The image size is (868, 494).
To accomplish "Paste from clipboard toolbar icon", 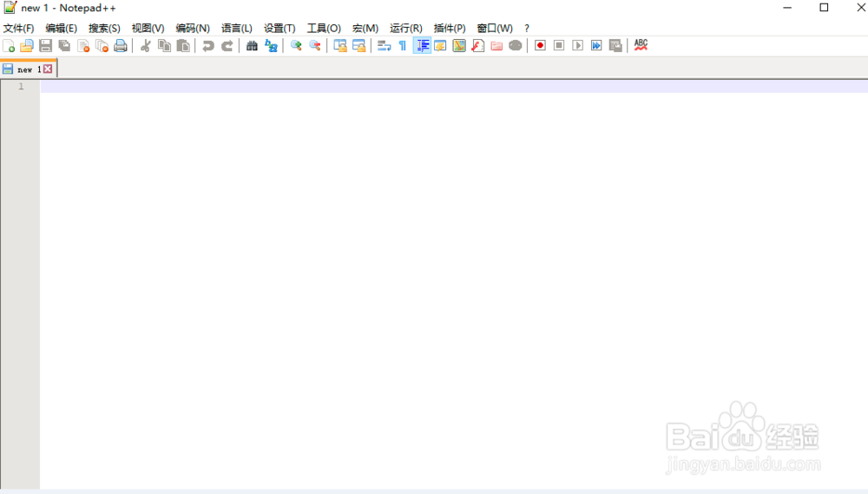I will pyautogui.click(x=183, y=46).
